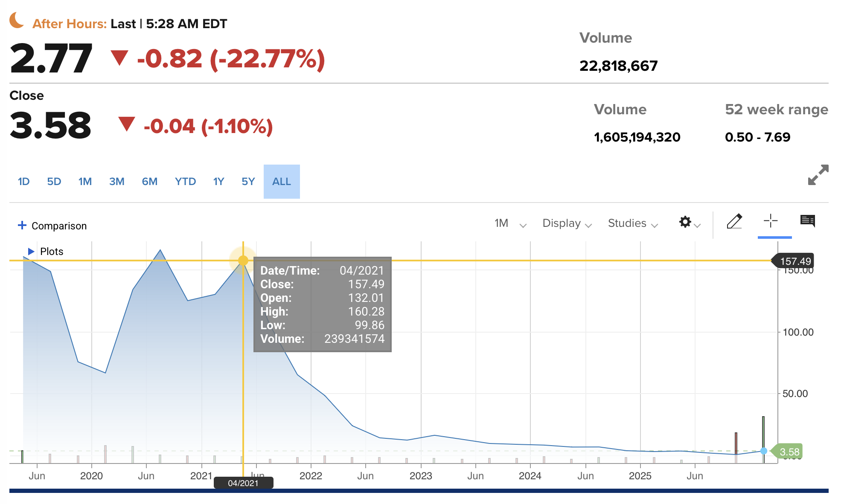This screenshot has height=504, width=844.
Task: Switch to the 1D range tab
Action: coord(24,182)
